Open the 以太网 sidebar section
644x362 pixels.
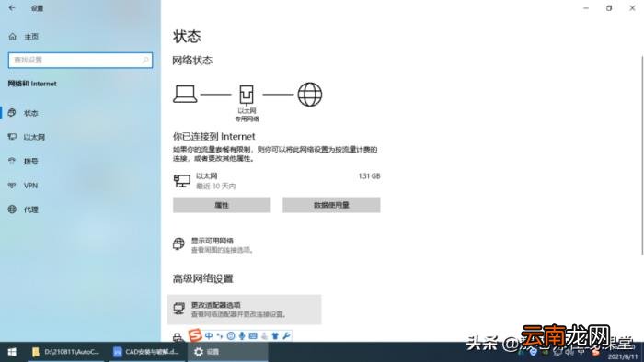(81, 137)
